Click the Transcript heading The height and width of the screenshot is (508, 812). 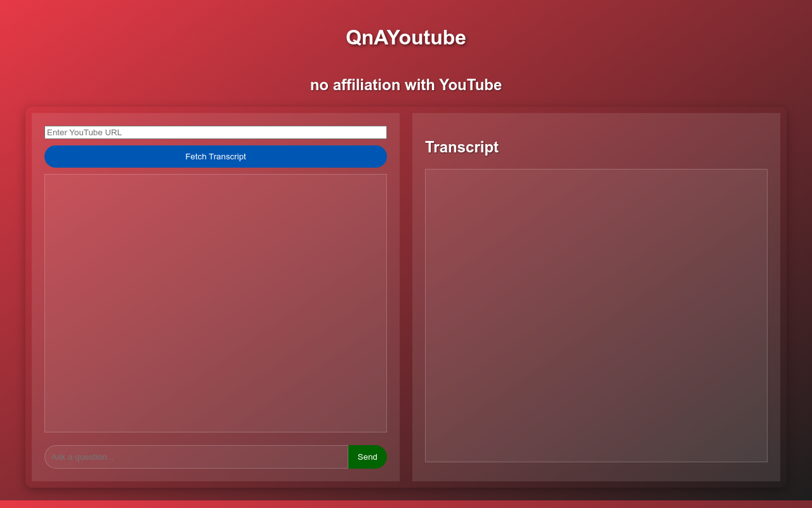click(x=462, y=147)
